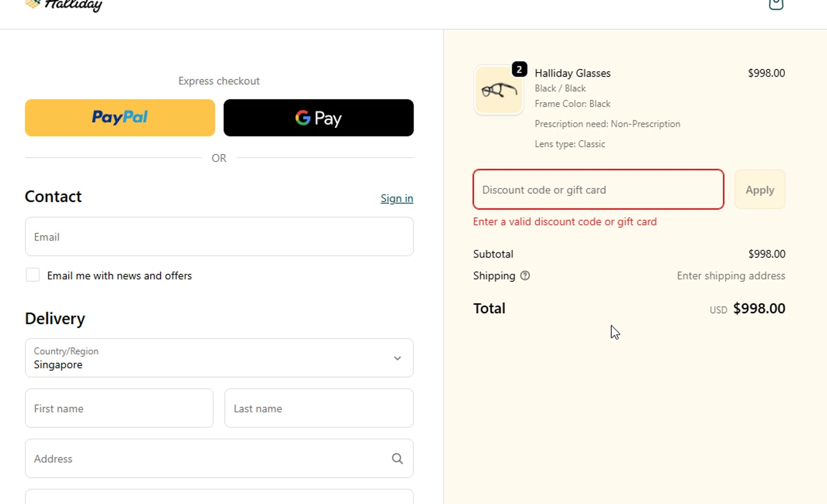The width and height of the screenshot is (827, 504).
Task: Click the Express checkout label
Action: [x=219, y=81]
